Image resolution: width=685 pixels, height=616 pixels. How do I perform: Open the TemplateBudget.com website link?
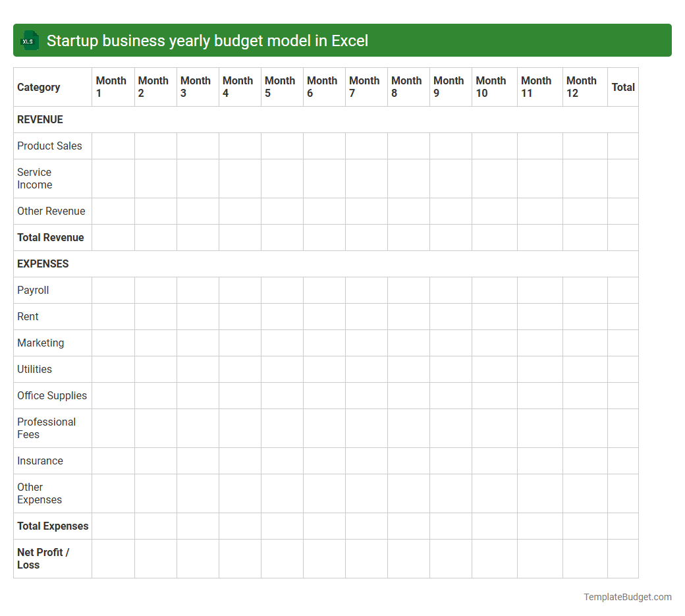point(626,597)
